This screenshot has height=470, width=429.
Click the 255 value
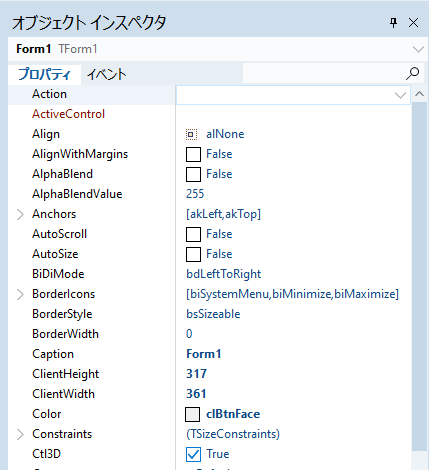pos(195,194)
